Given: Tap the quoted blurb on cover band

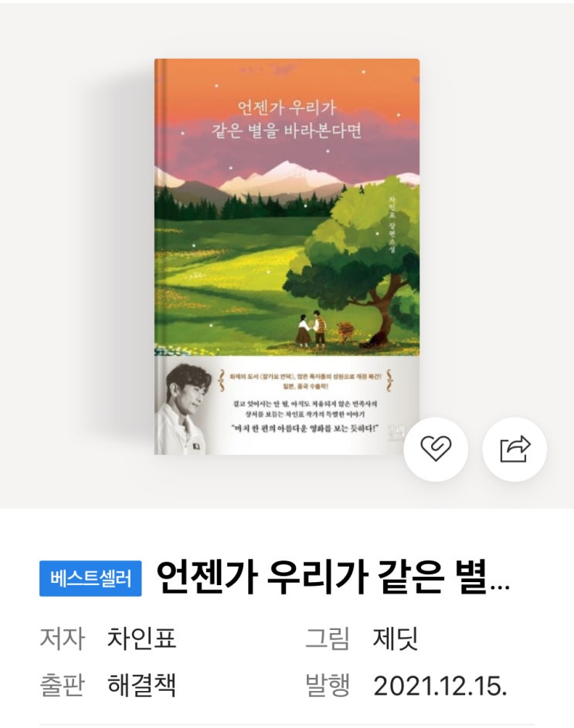Looking at the screenshot, I should pyautogui.click(x=305, y=428).
